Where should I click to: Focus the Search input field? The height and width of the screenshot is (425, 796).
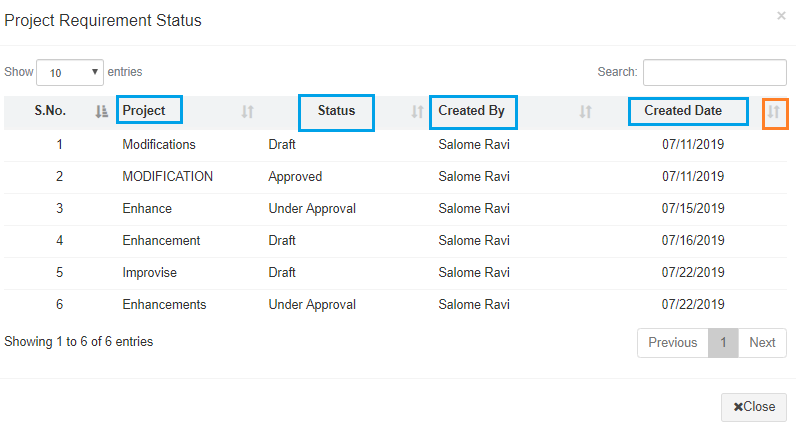click(714, 72)
